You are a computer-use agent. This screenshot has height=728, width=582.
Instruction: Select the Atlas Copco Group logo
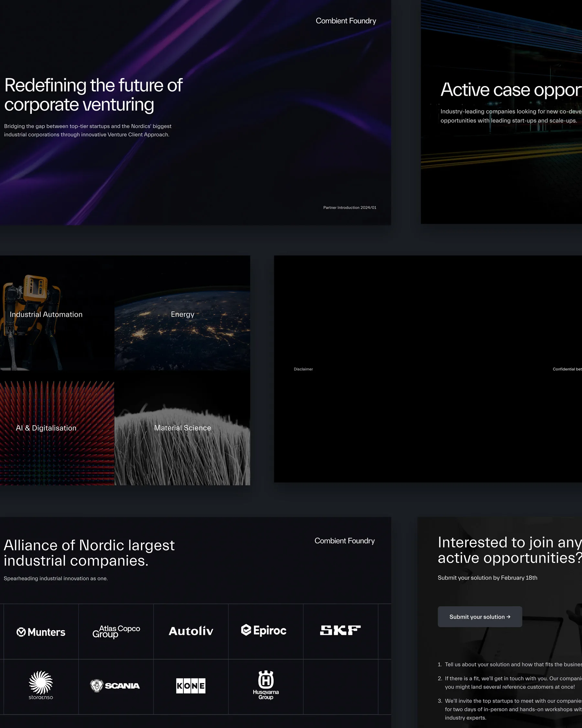click(116, 632)
